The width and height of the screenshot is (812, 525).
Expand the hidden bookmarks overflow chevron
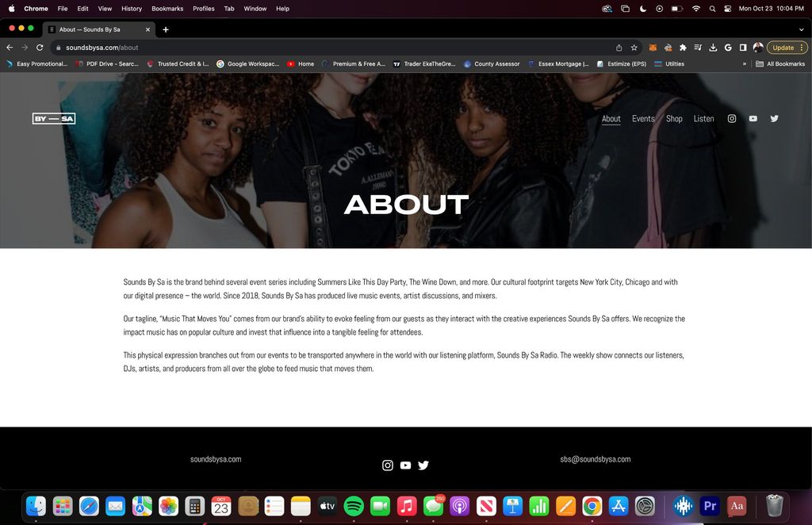pyautogui.click(x=744, y=64)
